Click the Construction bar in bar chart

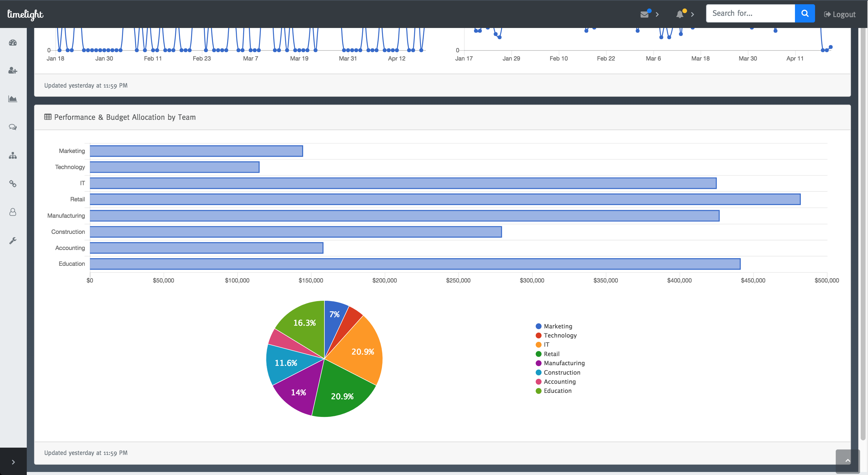tap(296, 232)
